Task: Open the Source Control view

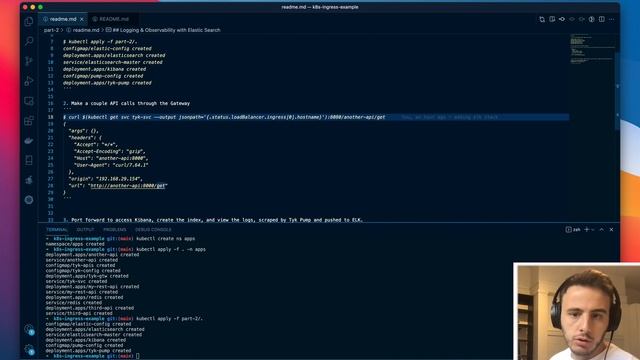Action: click(29, 61)
